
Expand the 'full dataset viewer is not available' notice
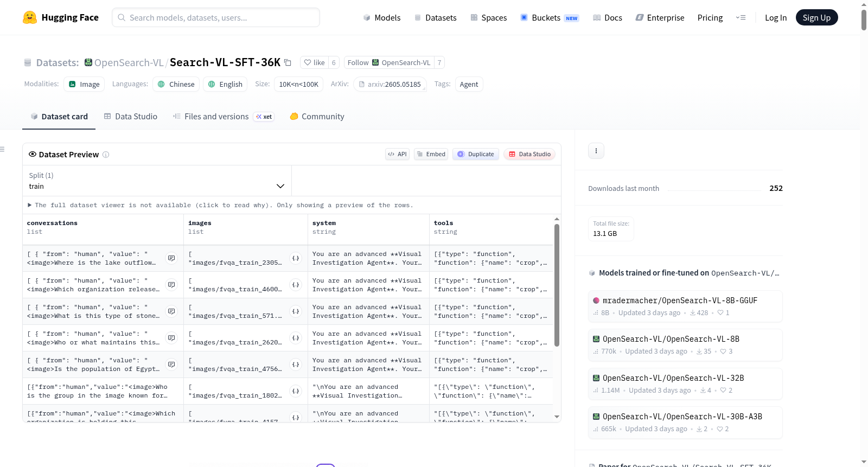tap(220, 205)
